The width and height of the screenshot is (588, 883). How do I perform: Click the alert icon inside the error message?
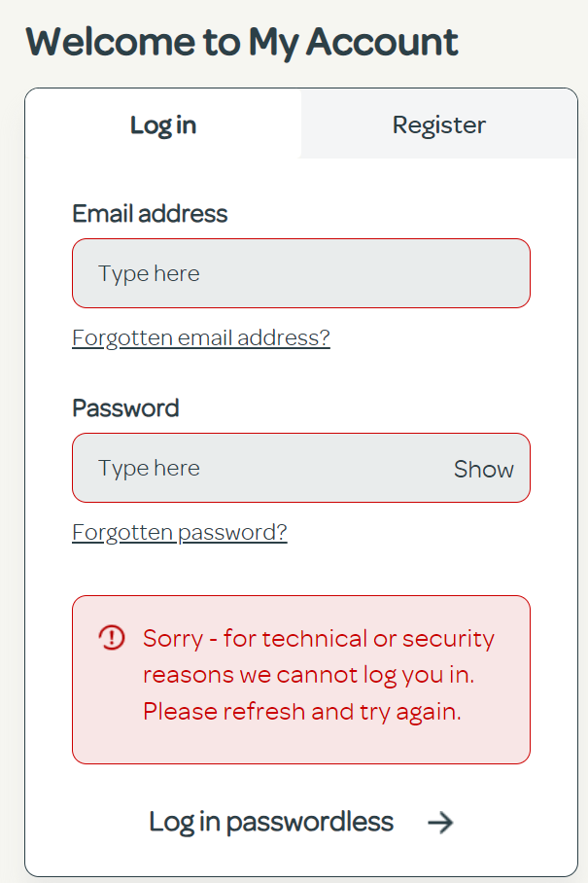click(x=111, y=639)
